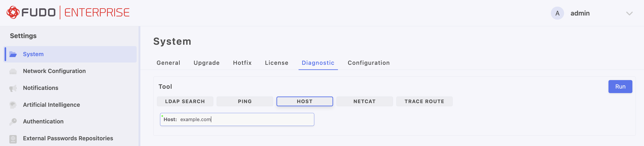Viewport: 644px width, 146px height.
Task: Click into the Host input field
Action: point(245,120)
